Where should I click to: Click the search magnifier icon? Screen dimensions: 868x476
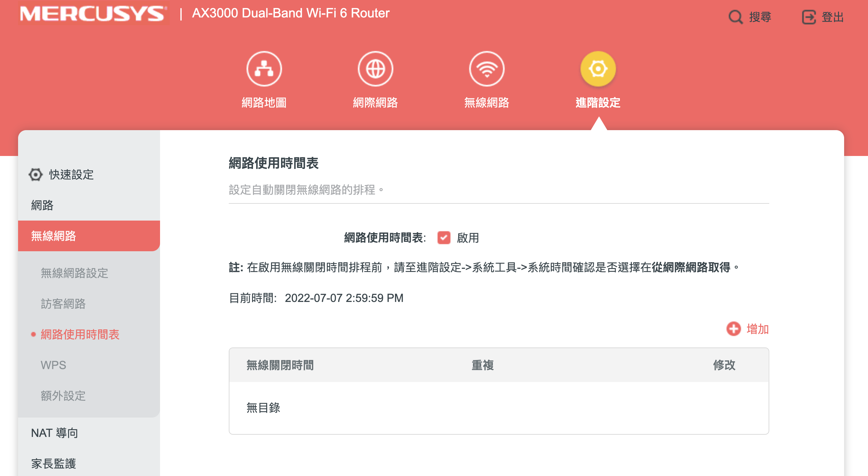(735, 17)
